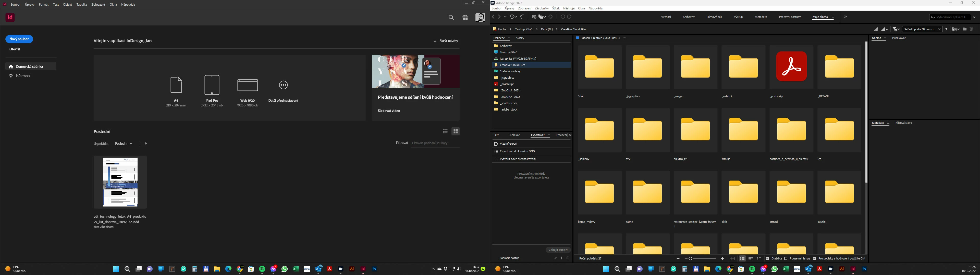Adjust the thumbnail size slider handle
This screenshot has height=275, width=980.
click(x=691, y=258)
